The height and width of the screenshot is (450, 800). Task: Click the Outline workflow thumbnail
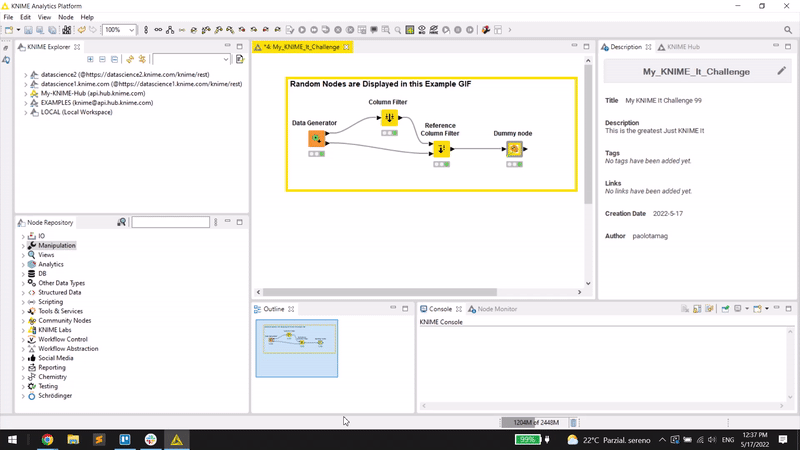tap(297, 348)
